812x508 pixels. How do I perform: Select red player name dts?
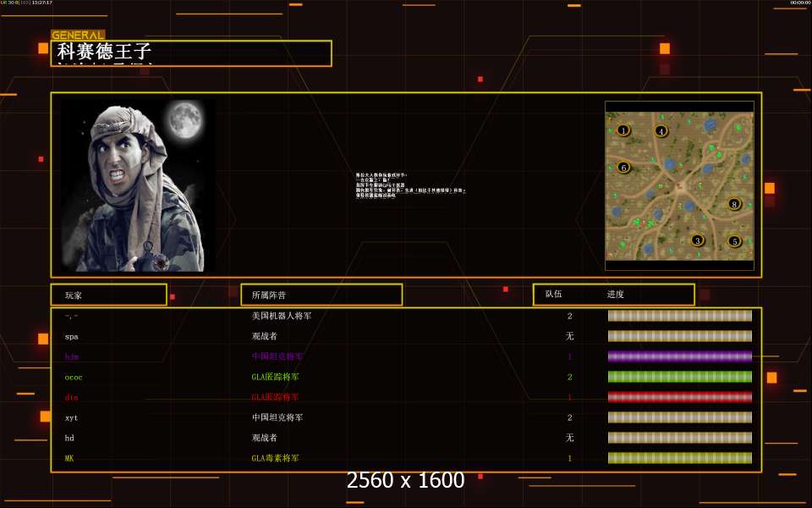pyautogui.click(x=71, y=398)
